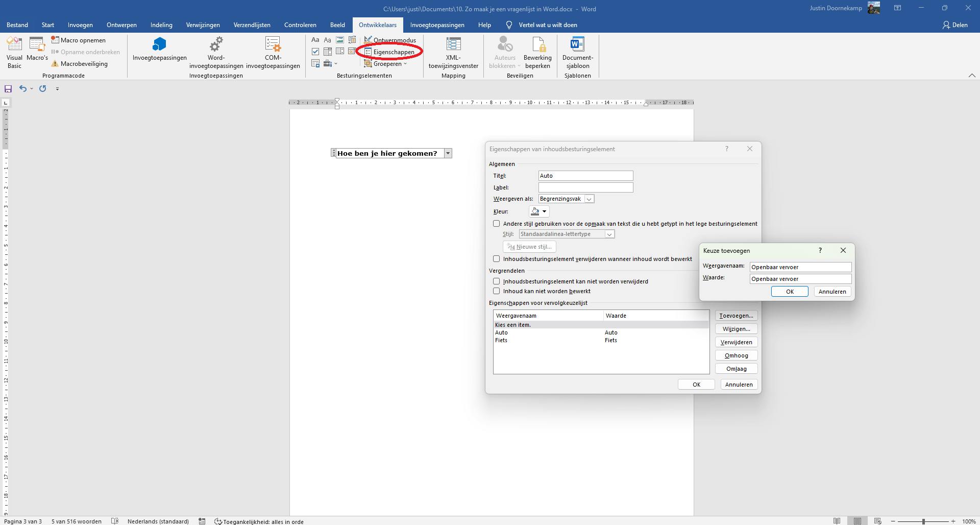Click the Toevoegen... button
Image resolution: width=980 pixels, height=525 pixels.
pos(736,316)
